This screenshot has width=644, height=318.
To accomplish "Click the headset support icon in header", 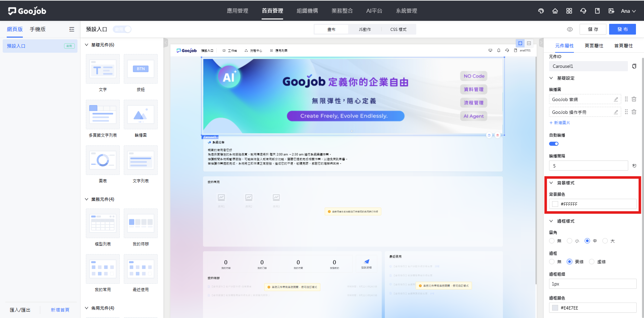I will [x=583, y=11].
